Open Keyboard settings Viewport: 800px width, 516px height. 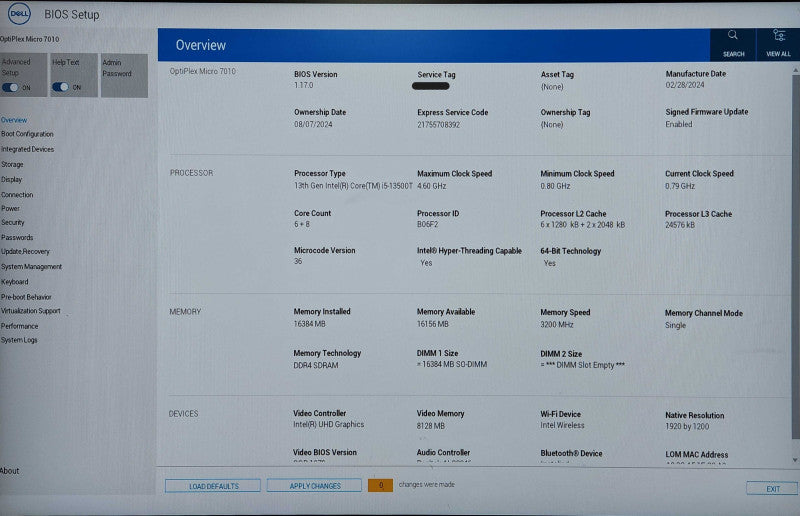[14, 282]
